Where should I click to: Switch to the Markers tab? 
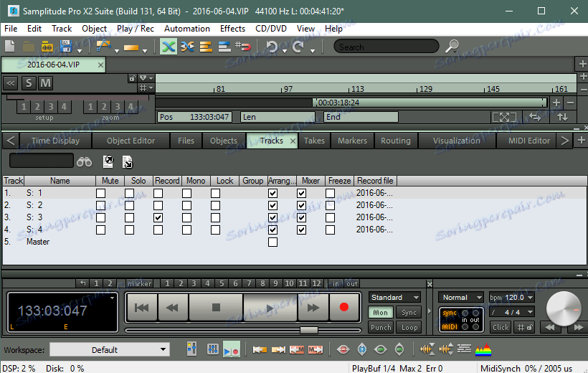click(352, 141)
